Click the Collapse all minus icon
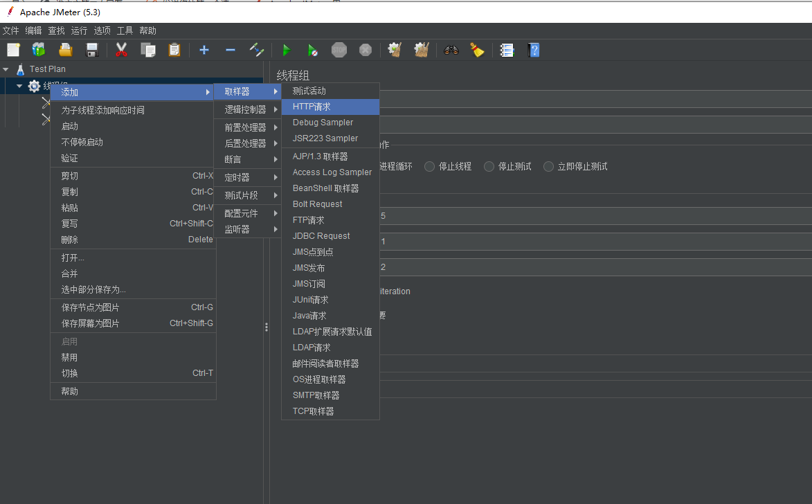The image size is (812, 504). (x=231, y=50)
